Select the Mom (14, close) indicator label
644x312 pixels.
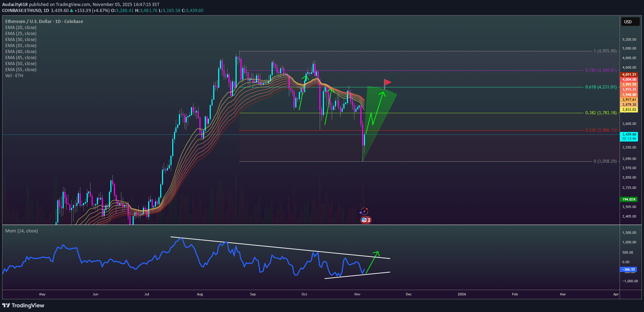[22, 231]
